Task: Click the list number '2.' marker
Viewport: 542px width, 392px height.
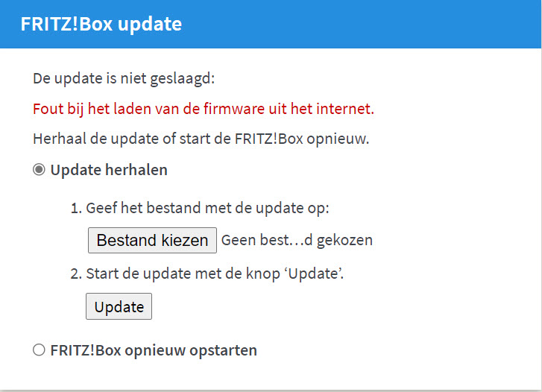Action: (76, 274)
